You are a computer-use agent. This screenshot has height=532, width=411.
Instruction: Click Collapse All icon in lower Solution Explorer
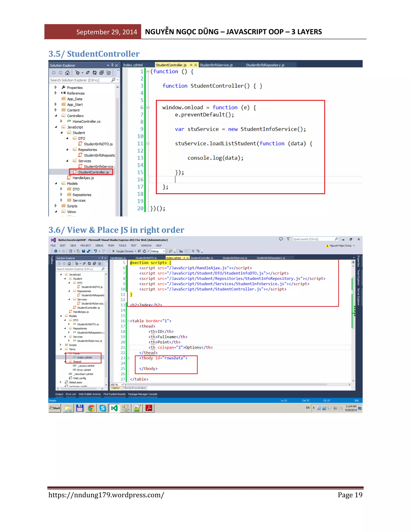(95, 264)
